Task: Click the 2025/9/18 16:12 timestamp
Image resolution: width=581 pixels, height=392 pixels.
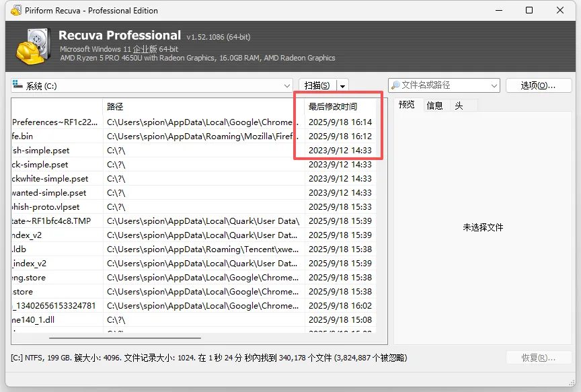Action: click(x=340, y=136)
